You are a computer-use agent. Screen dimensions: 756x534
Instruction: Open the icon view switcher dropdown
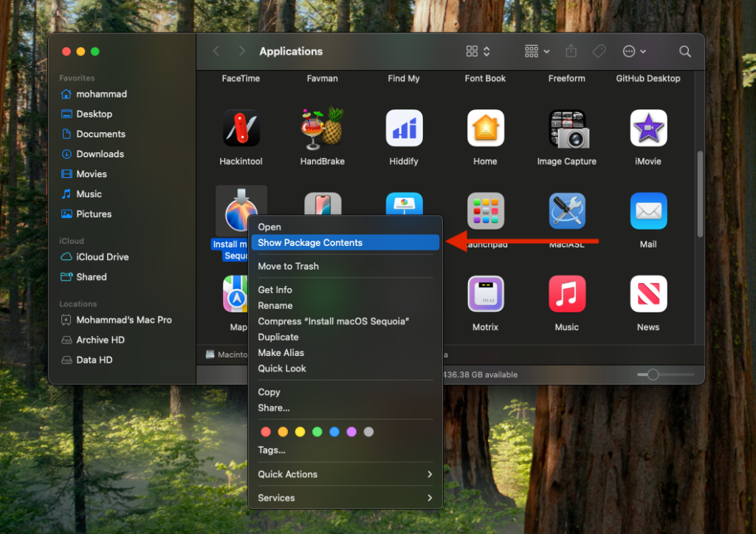(478, 52)
